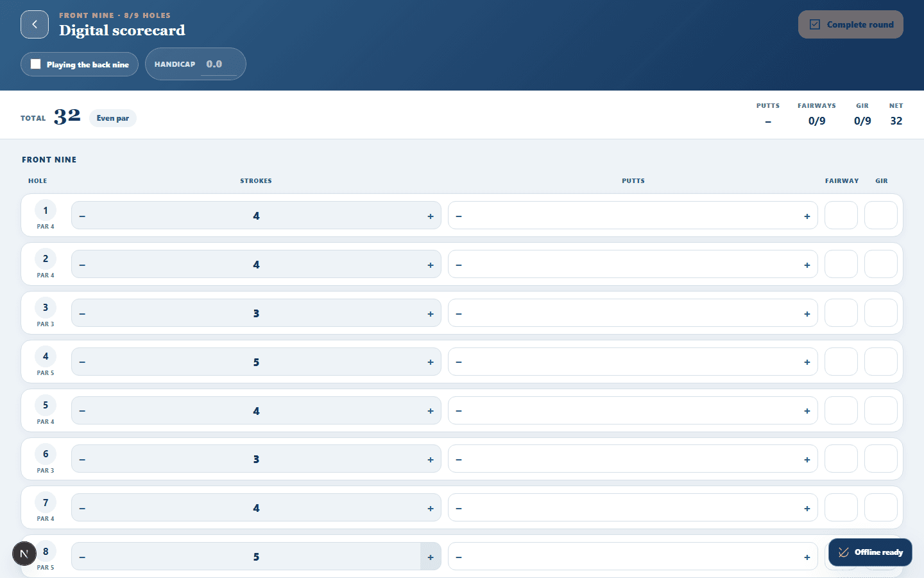Click the Net 32 stat
The image size is (924, 578).
[896, 114]
